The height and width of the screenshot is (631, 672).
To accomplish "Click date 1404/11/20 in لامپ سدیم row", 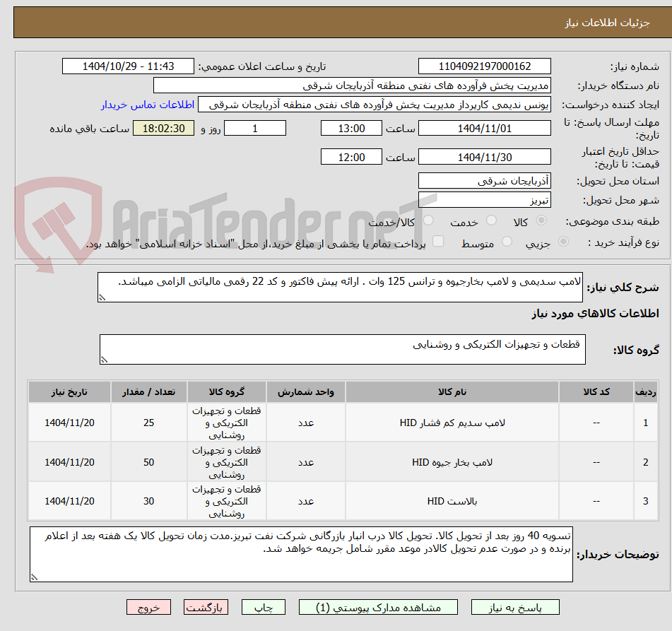I will coord(69,423).
